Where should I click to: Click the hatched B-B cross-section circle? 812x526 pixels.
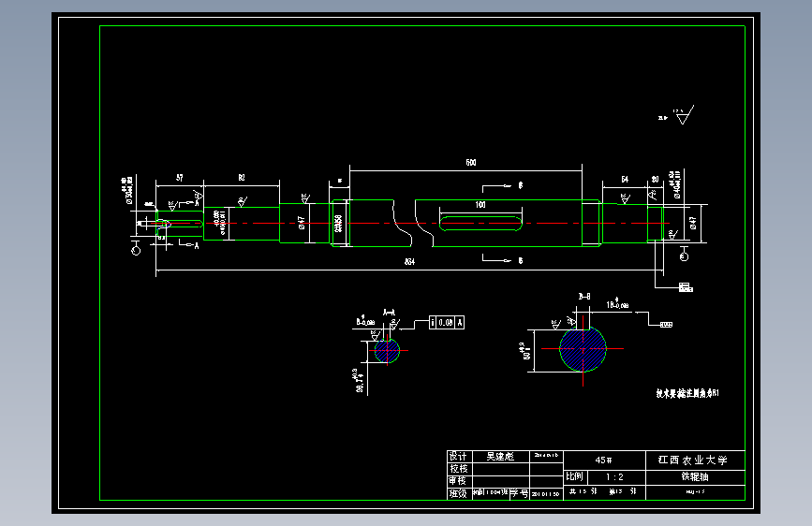click(x=583, y=349)
